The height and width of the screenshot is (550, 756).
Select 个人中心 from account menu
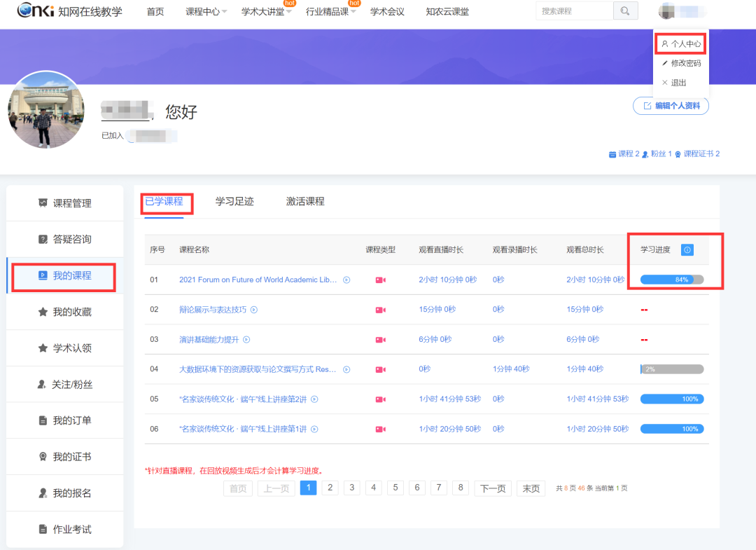click(681, 44)
